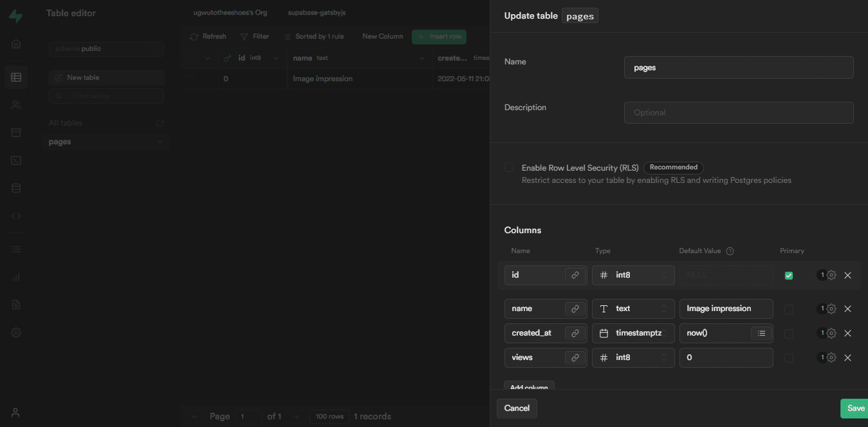Save the table changes
Screen dimensions: 868x427
coord(854,408)
